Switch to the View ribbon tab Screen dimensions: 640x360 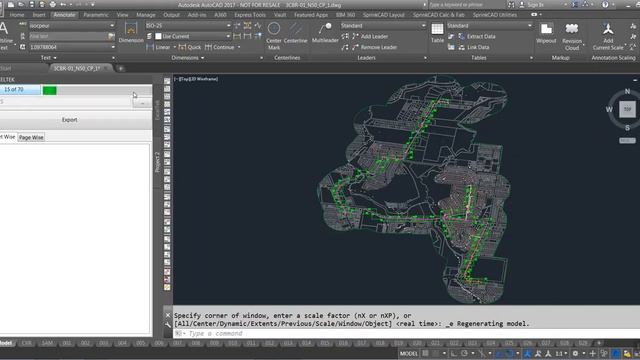click(x=122, y=15)
